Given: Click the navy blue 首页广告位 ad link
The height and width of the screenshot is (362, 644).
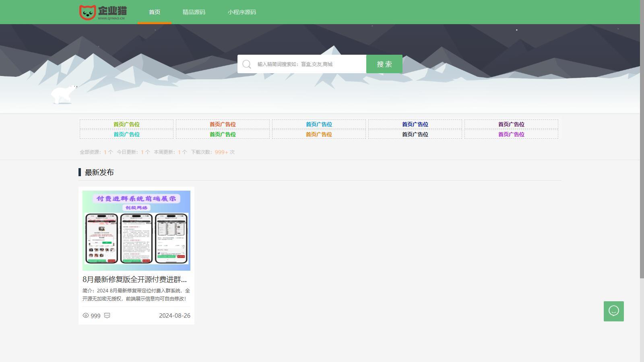Looking at the screenshot, I should point(415,124).
